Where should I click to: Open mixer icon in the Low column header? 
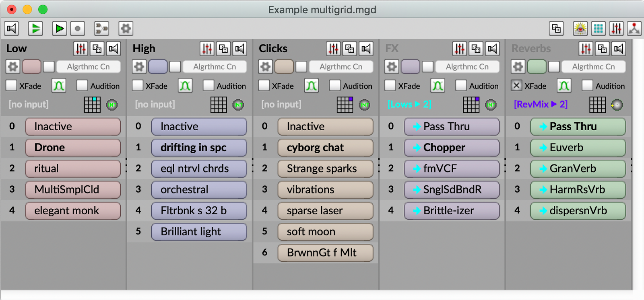[80, 49]
